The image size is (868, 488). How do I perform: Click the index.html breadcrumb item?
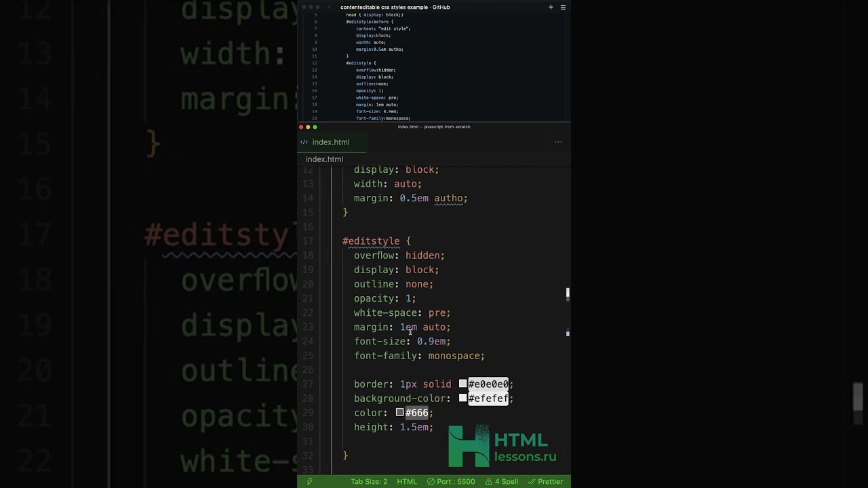[x=324, y=159]
